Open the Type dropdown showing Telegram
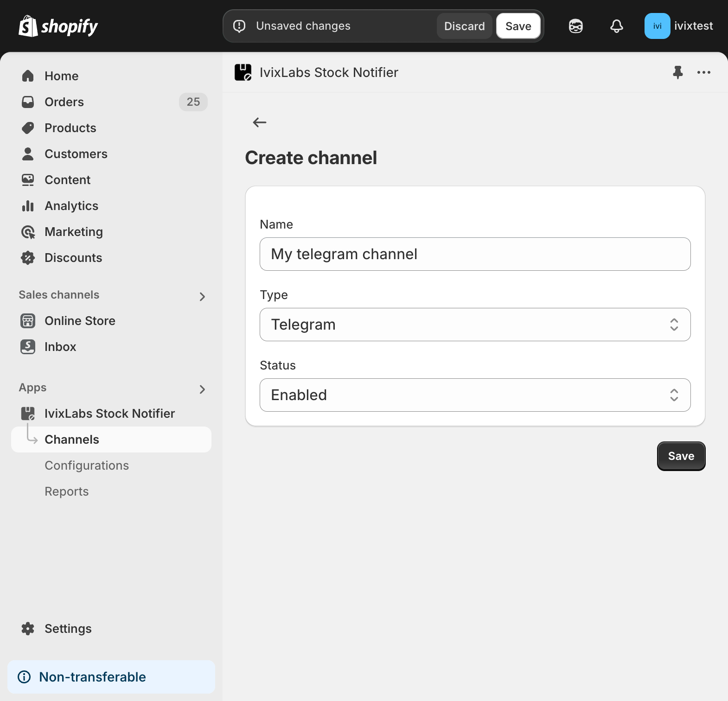Viewport: 728px width, 701px height. (x=475, y=325)
